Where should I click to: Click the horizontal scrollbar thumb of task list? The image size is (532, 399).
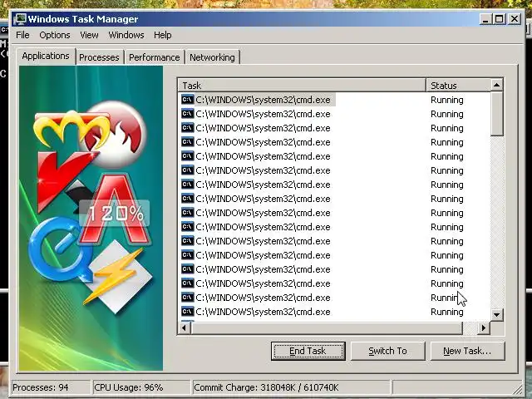pyautogui.click(x=327, y=328)
